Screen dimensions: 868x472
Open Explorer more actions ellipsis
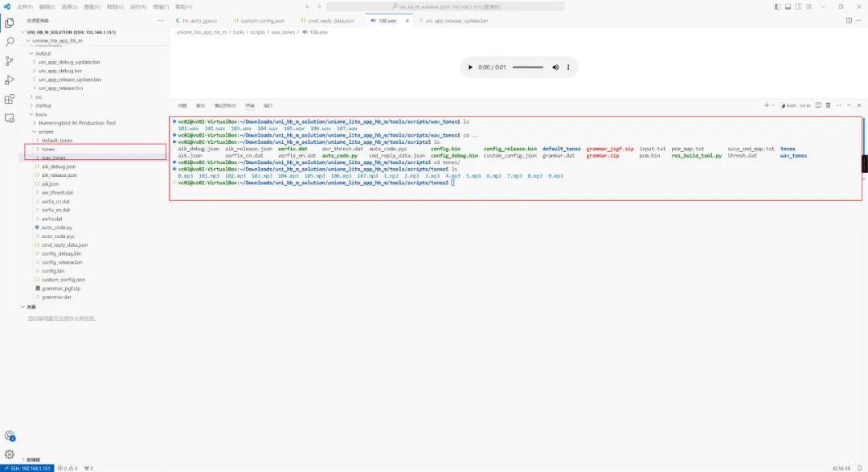161,20
